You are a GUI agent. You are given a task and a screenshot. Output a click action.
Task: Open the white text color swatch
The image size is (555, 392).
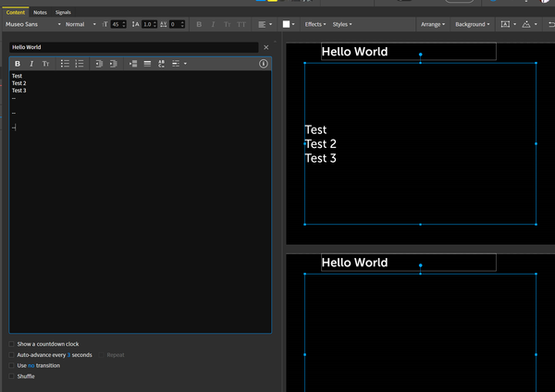(x=287, y=24)
